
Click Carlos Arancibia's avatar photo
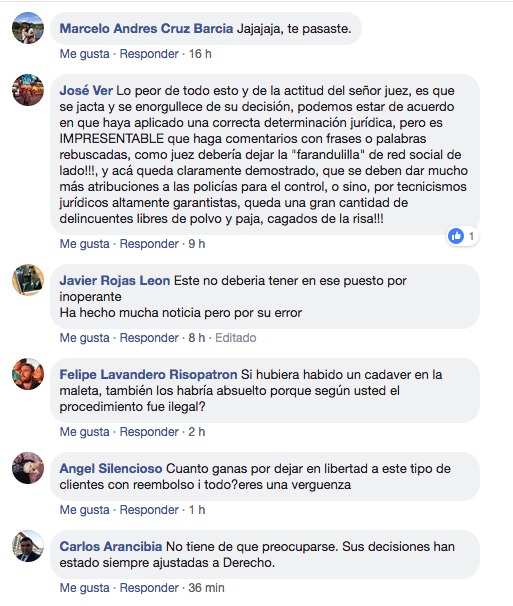coord(28,546)
